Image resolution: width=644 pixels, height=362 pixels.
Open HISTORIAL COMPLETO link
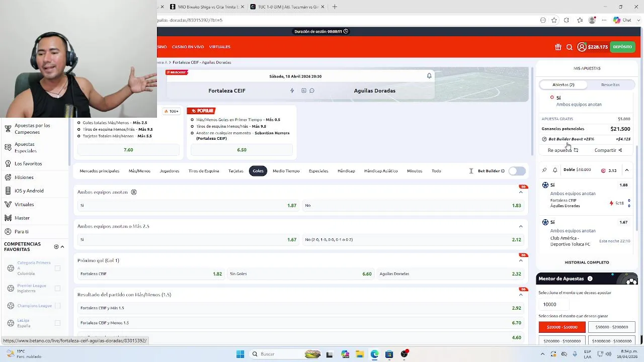[x=587, y=262]
